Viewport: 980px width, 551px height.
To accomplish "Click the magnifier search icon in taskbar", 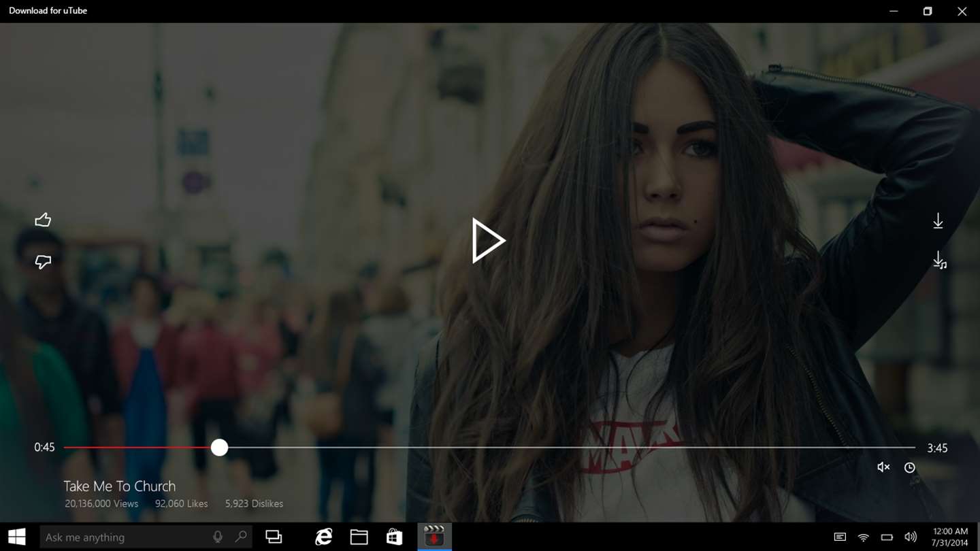I will [241, 537].
